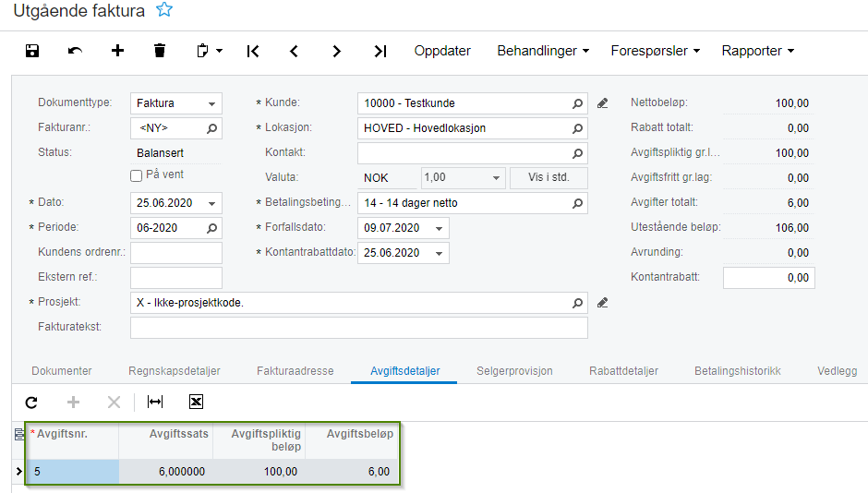
Task: Switch to the Regnskapsdetaljer tab
Action: 175,371
